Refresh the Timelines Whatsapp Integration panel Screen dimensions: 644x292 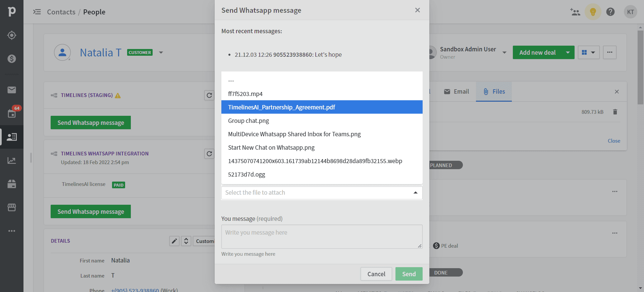coord(209,154)
